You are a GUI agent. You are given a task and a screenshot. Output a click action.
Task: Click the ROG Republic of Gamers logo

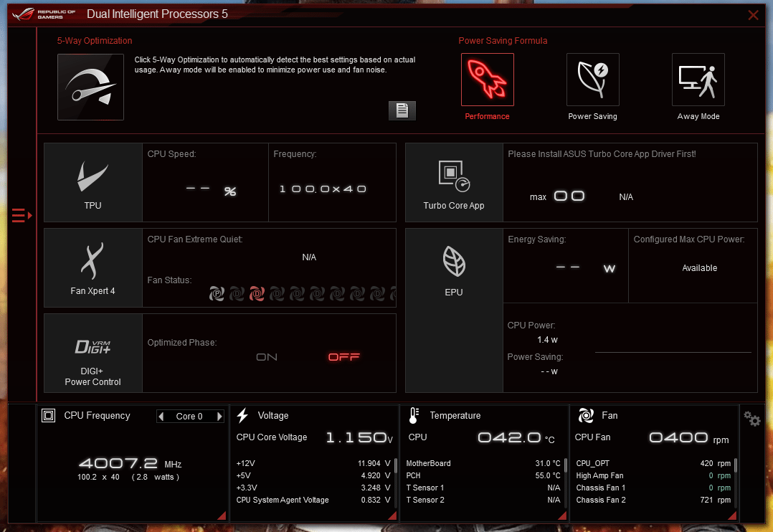point(44,14)
